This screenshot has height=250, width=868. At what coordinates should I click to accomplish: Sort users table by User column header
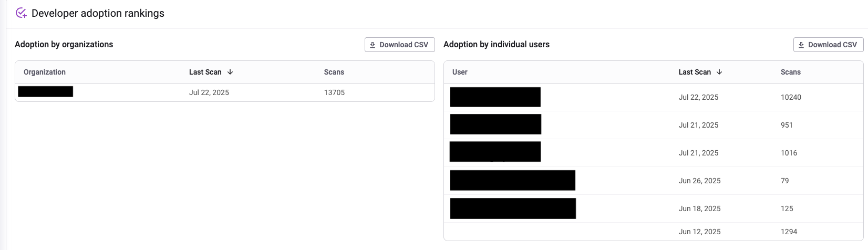tap(460, 72)
